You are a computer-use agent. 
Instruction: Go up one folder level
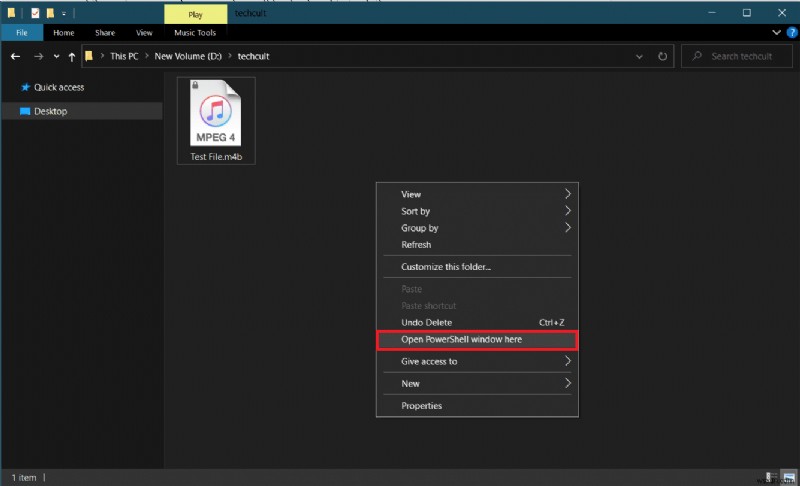pyautogui.click(x=71, y=57)
